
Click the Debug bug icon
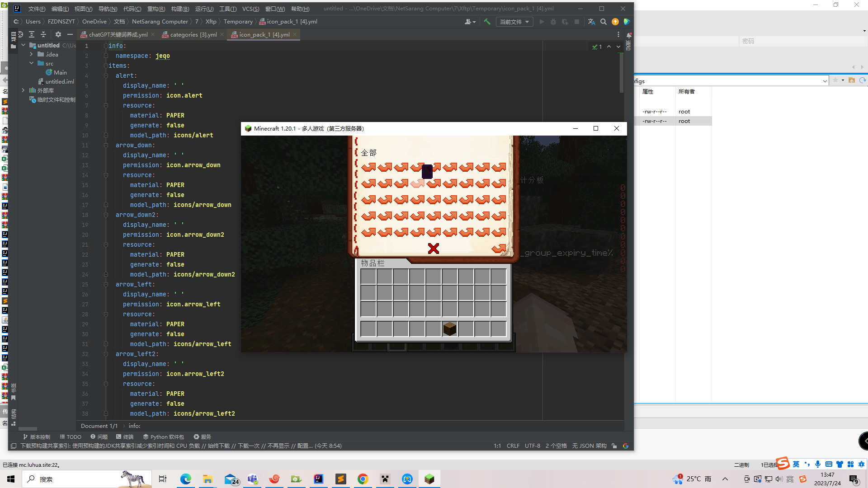pyautogui.click(x=553, y=22)
